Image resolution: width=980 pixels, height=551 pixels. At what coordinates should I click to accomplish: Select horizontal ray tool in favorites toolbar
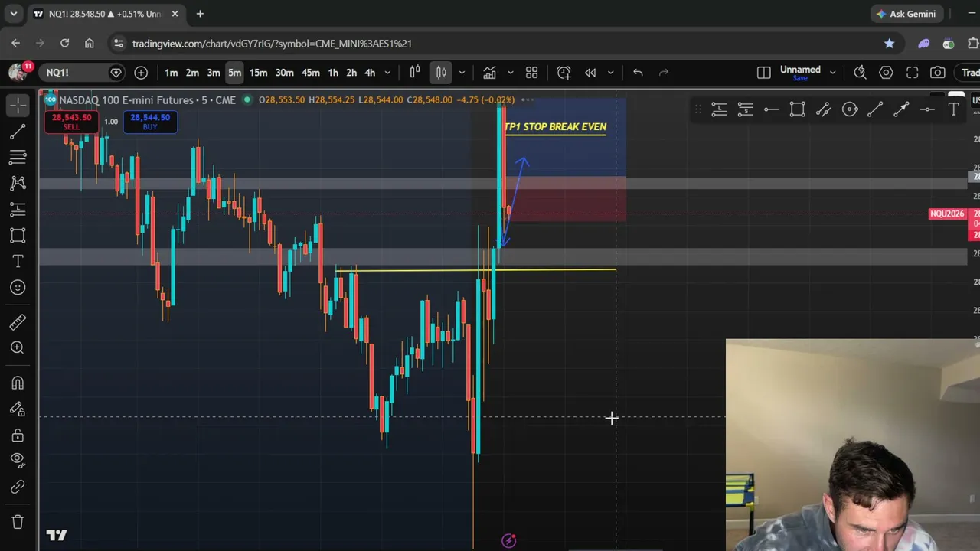pos(771,110)
